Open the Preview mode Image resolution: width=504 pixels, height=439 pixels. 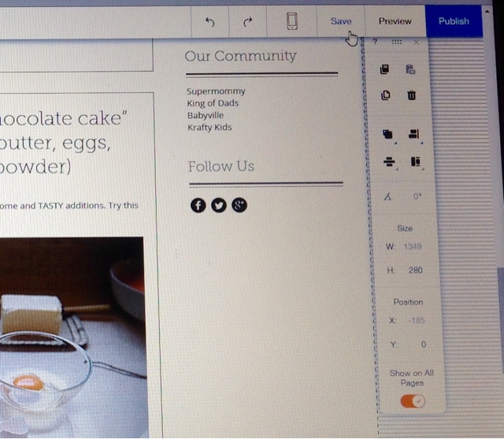click(x=395, y=21)
